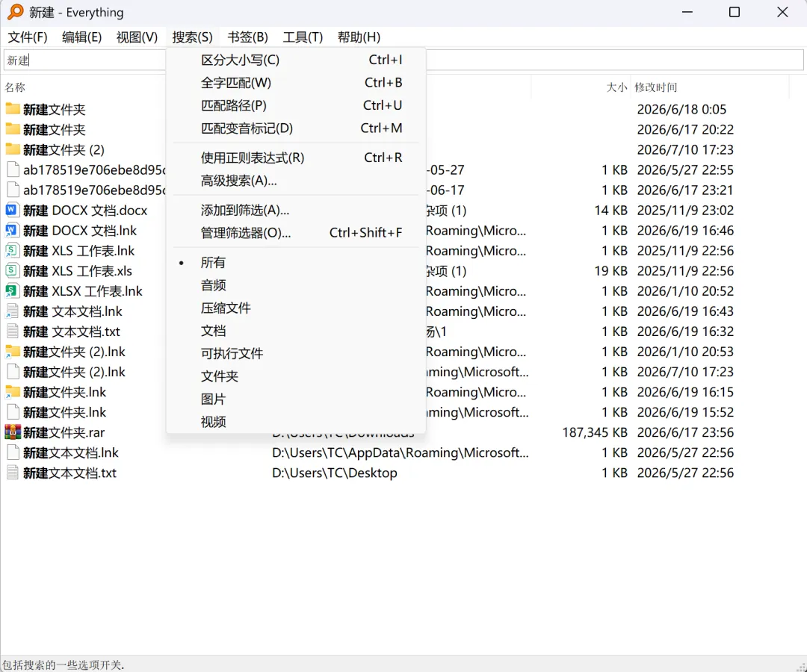Select the 视频 video filter
This screenshot has height=672, width=807.
tap(296, 422)
